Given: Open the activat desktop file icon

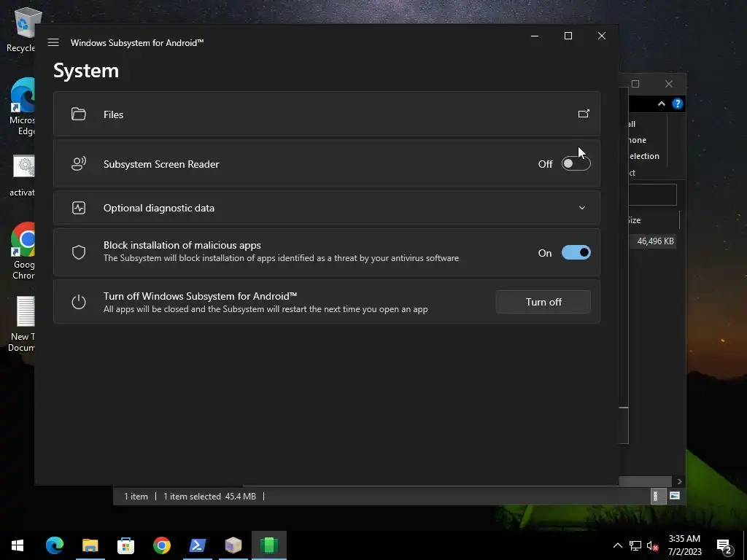Looking at the screenshot, I should (22, 176).
